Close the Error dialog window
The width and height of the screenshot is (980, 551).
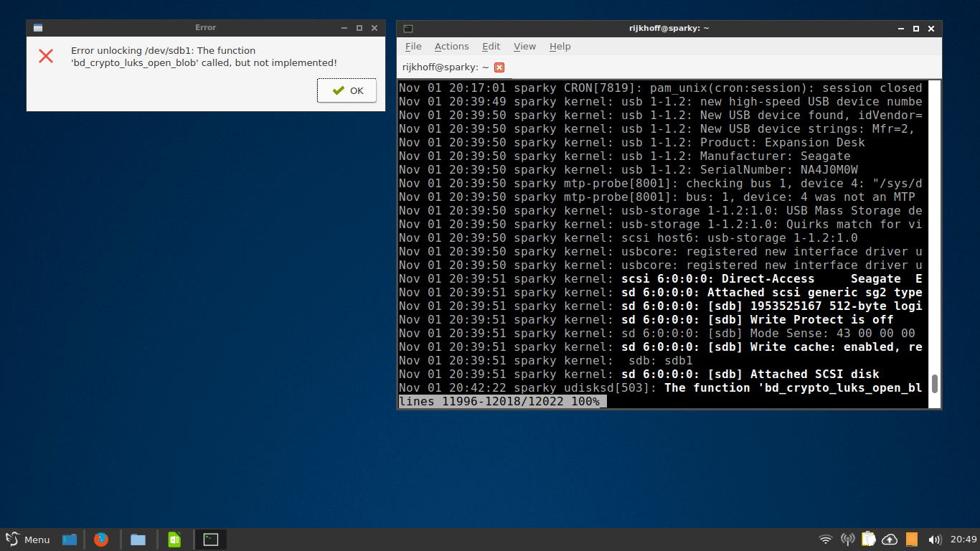(x=374, y=28)
